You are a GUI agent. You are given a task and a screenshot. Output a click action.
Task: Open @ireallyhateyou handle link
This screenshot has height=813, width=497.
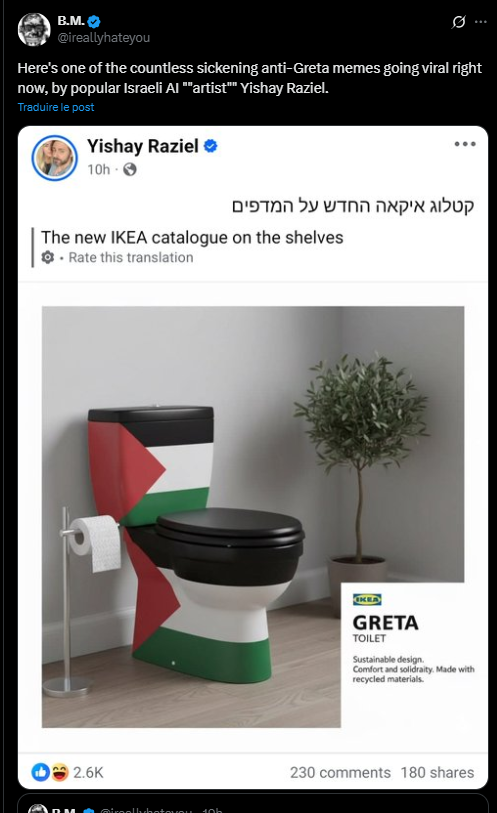tap(103, 38)
